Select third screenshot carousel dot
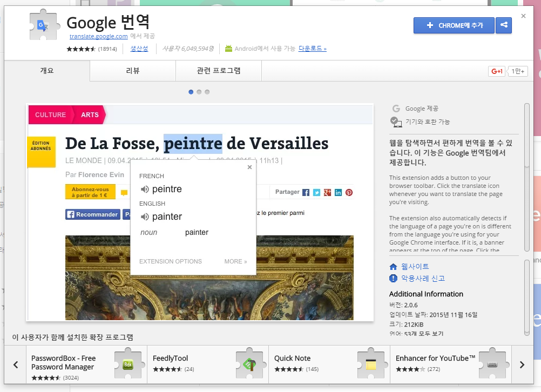Screen dimensions: 541x392 (207, 92)
